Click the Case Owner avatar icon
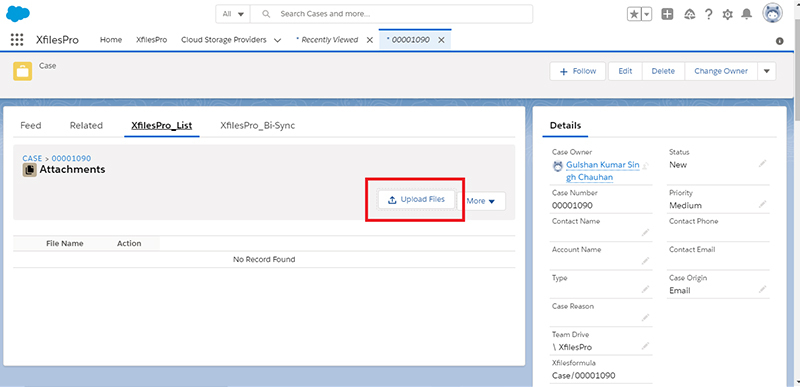This screenshot has width=800, height=387. pyautogui.click(x=558, y=166)
